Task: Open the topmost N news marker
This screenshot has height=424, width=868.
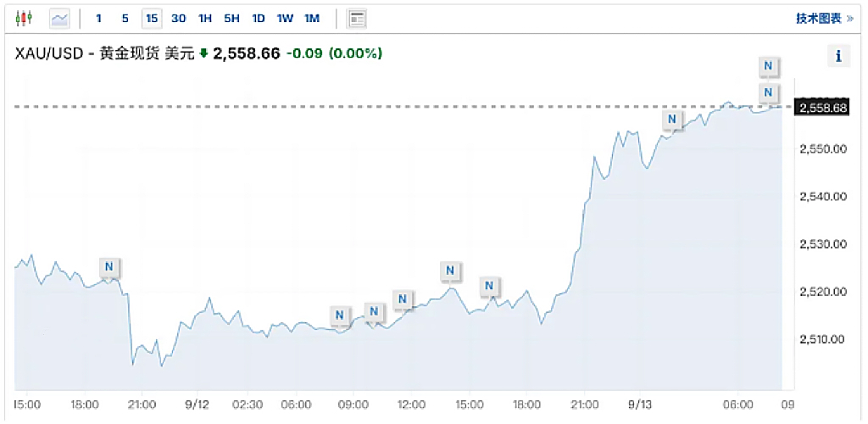Action: 768,65
